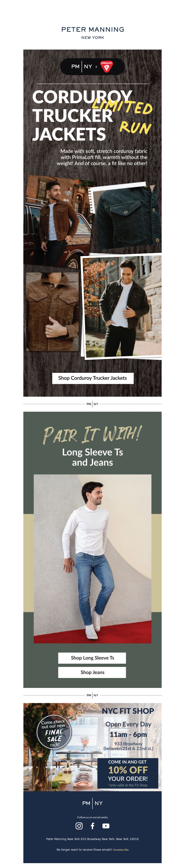
Task: Open the Instagram social icon
Action: [79, 826]
